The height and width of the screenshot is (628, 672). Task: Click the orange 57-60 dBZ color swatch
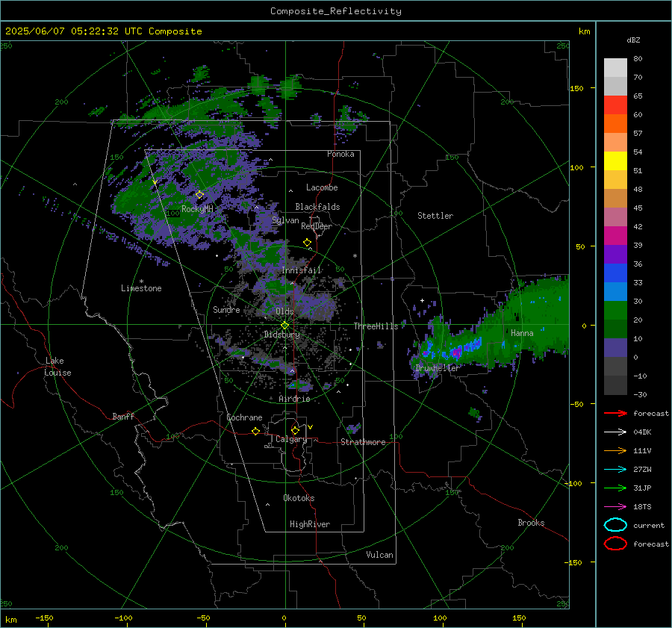[615, 124]
